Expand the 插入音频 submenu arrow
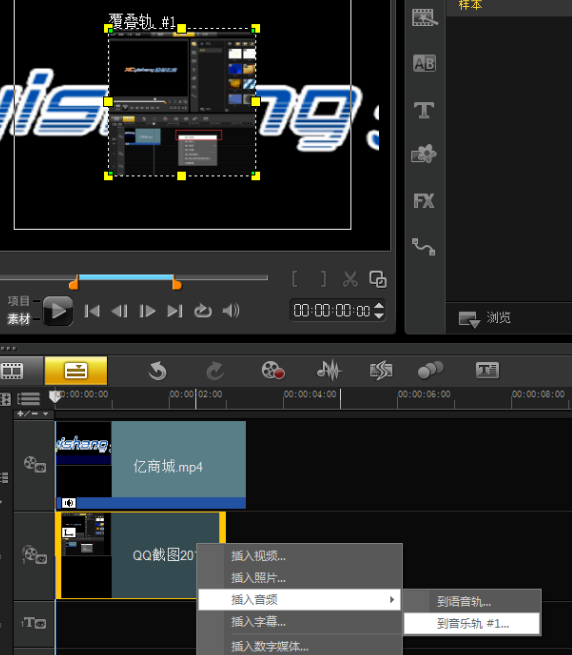Viewport: 572px width, 655px height. [x=392, y=599]
